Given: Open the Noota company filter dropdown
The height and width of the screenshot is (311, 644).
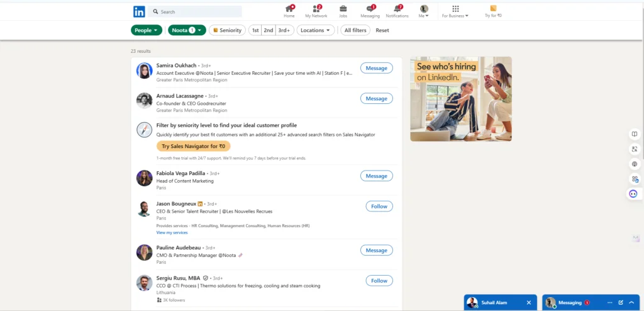Looking at the screenshot, I should pyautogui.click(x=187, y=30).
